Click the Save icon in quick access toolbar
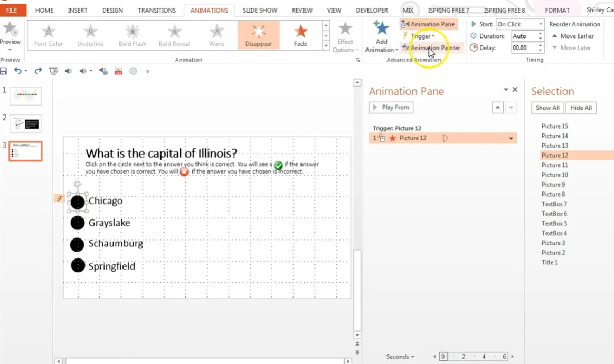The width and height of the screenshot is (614, 364). [4, 71]
